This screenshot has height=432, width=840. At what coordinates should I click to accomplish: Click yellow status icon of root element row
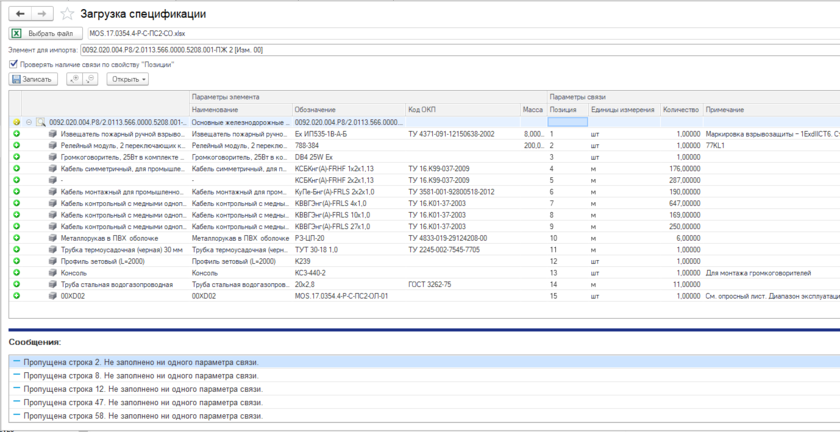tap(16, 122)
